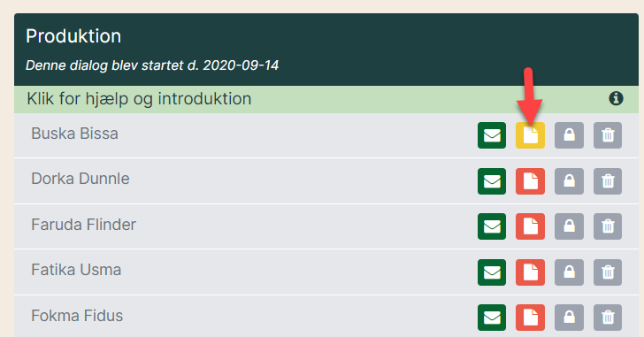This screenshot has height=337, width=644.
Task: Expand 'Klik for hjælp og introduktion' bar
Action: tap(326, 99)
